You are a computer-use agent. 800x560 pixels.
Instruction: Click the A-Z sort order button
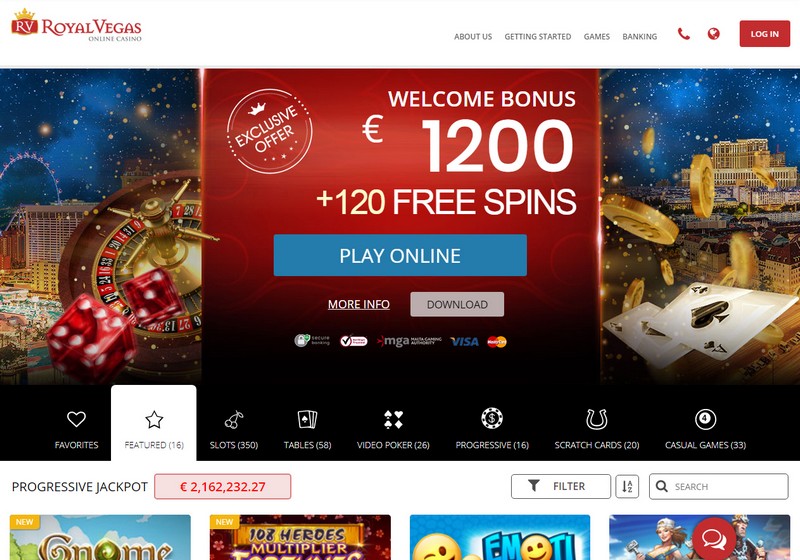[627, 486]
